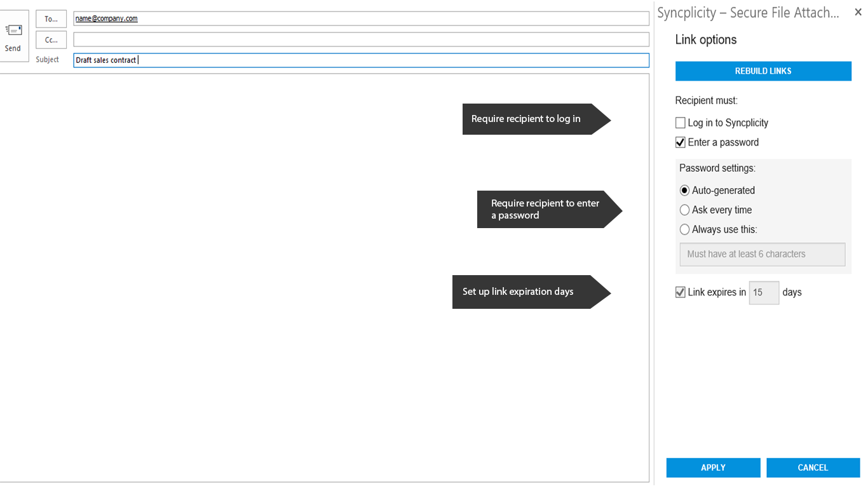The width and height of the screenshot is (868, 488).
Task: Uncheck the Enter a password checkbox
Action: tap(681, 142)
